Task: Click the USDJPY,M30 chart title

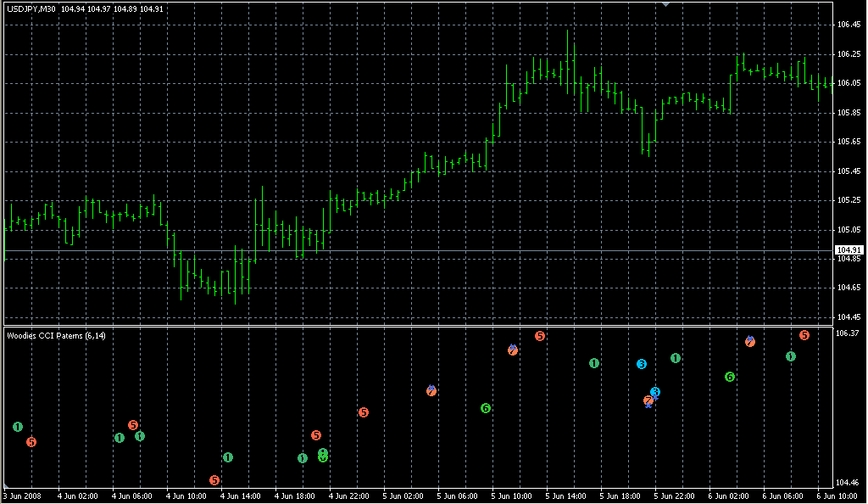Action: (31, 9)
